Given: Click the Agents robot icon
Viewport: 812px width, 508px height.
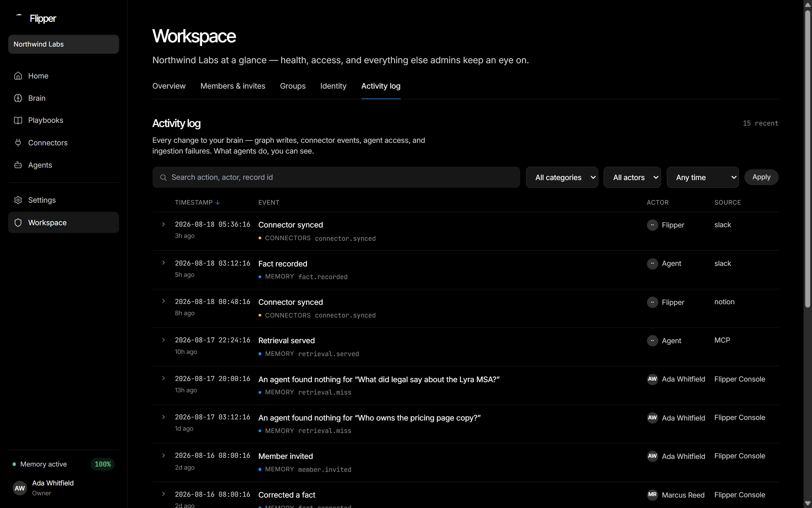Looking at the screenshot, I should (x=18, y=165).
